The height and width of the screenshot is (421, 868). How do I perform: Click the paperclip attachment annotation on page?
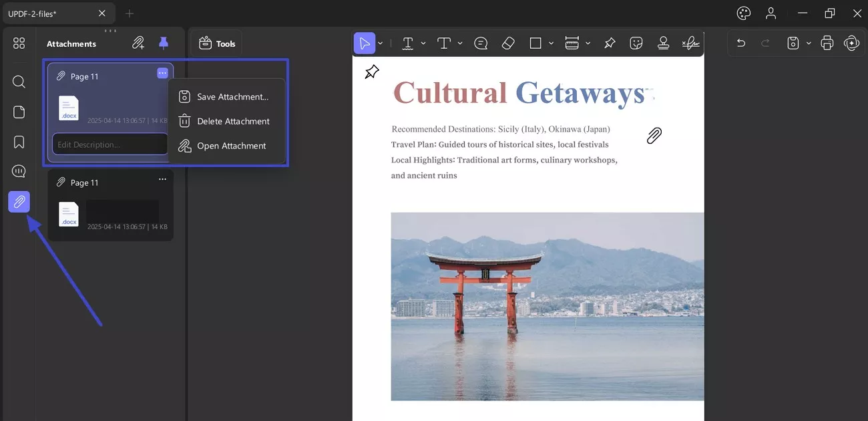tap(654, 136)
